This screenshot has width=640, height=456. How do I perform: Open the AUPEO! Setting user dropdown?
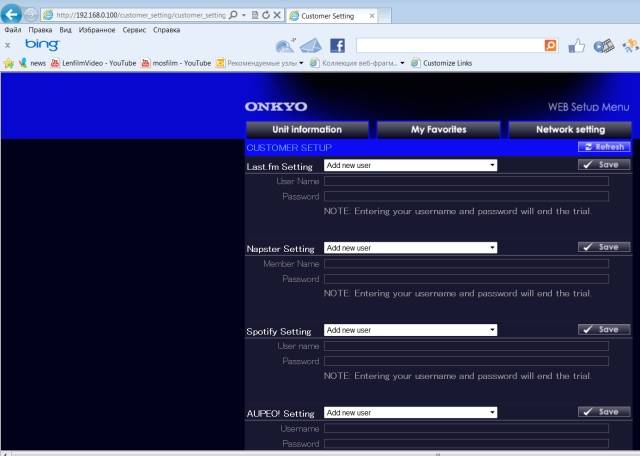point(410,413)
